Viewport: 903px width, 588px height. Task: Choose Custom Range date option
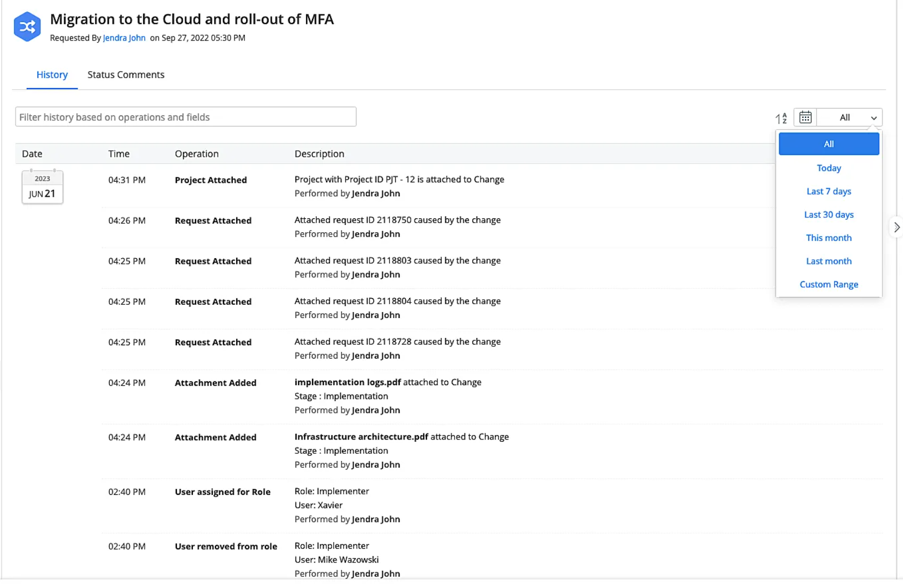pos(829,284)
